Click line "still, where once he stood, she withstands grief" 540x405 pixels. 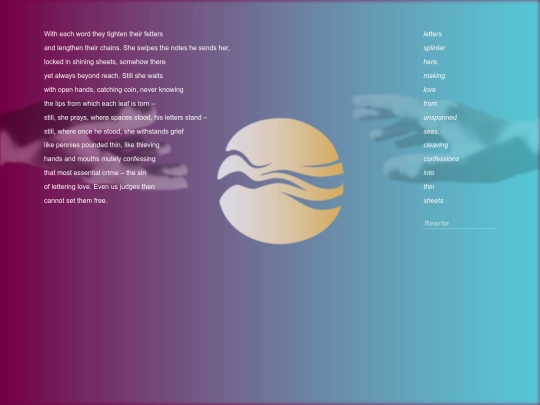[x=114, y=132]
